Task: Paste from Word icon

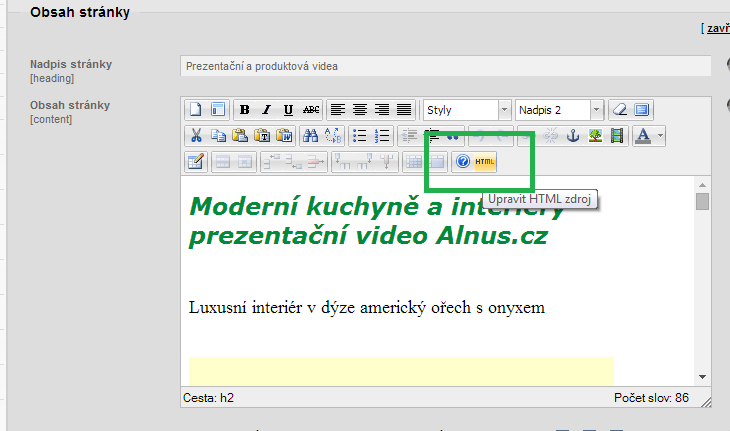Action: point(284,136)
